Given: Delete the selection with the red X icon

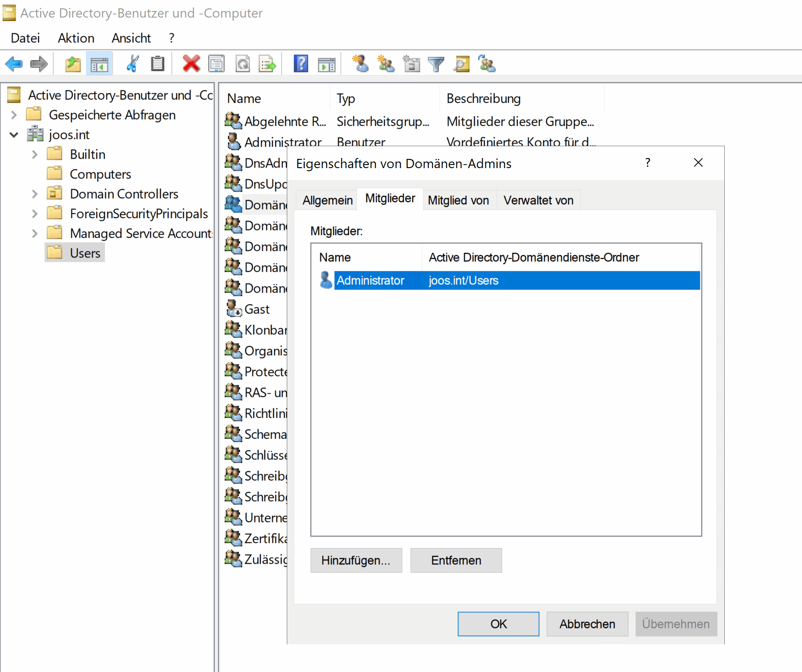Looking at the screenshot, I should tap(191, 64).
